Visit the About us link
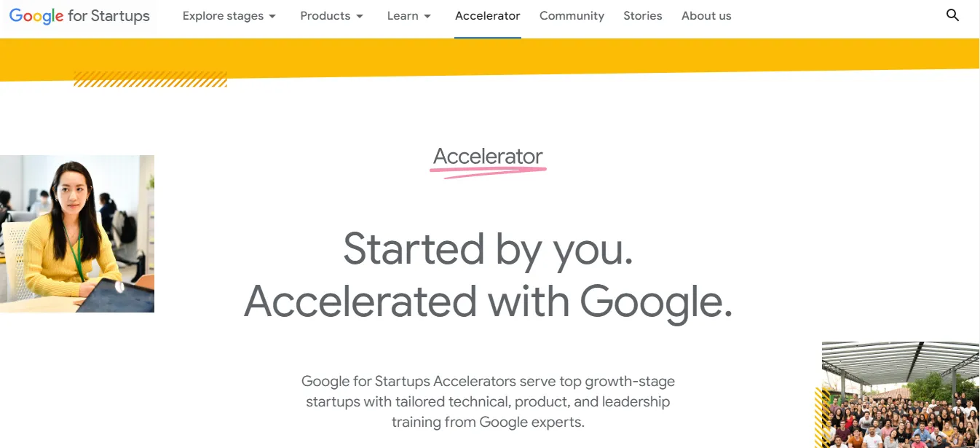This screenshot has width=980, height=448. (706, 16)
